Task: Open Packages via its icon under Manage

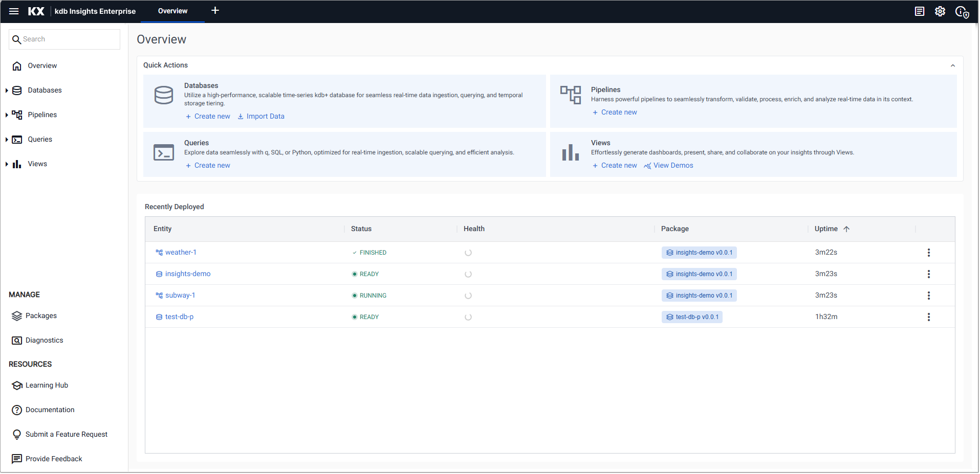Action: (17, 315)
